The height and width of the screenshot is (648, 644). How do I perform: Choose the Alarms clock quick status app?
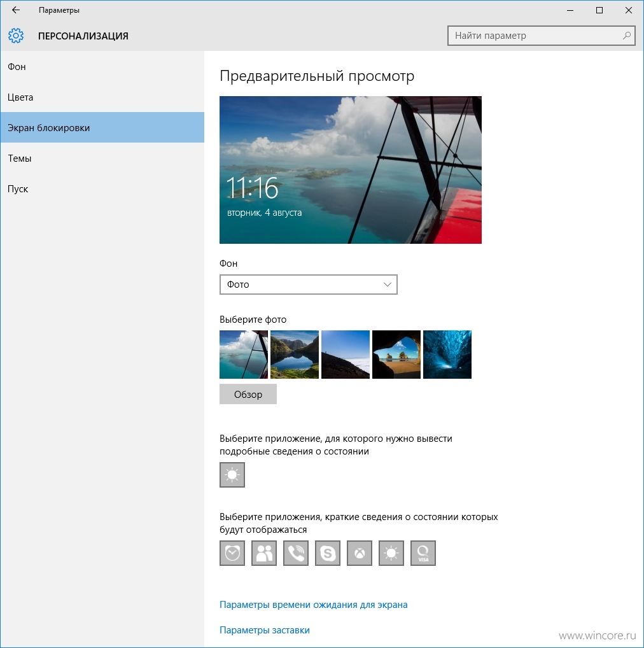pos(232,553)
